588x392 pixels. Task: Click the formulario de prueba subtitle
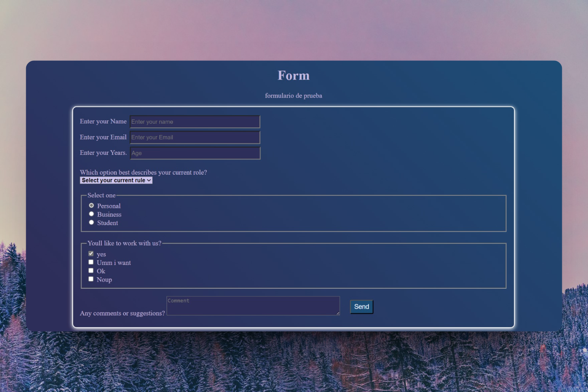coord(294,96)
